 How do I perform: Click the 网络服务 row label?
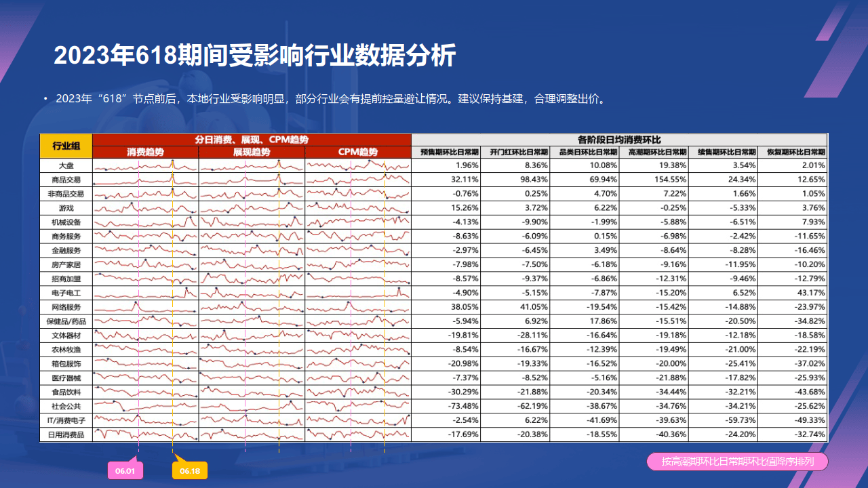pos(66,307)
